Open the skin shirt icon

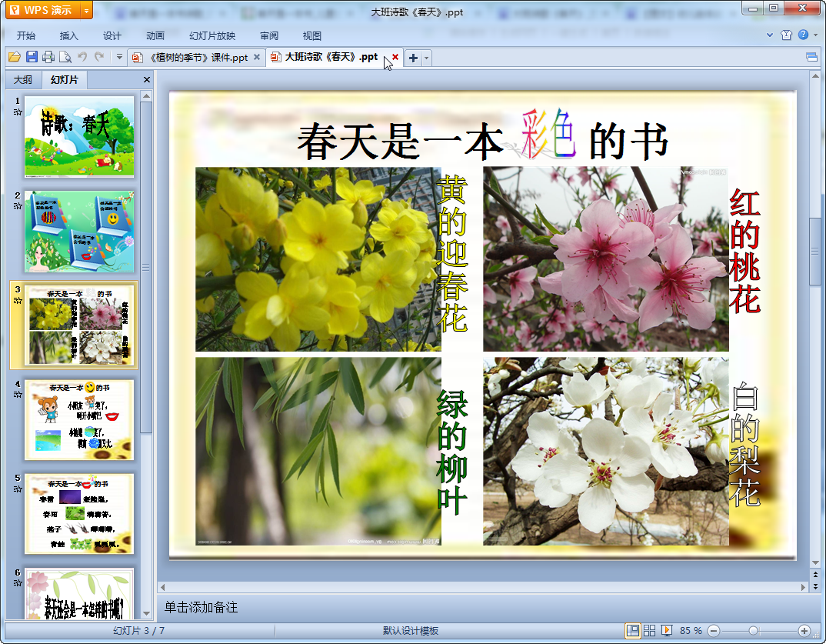pyautogui.click(x=786, y=35)
